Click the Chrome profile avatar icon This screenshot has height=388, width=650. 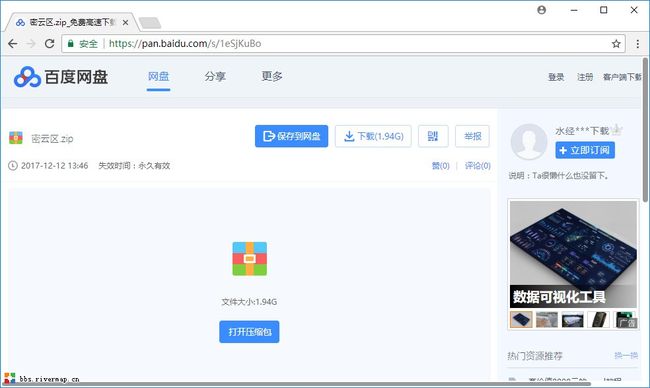541,10
